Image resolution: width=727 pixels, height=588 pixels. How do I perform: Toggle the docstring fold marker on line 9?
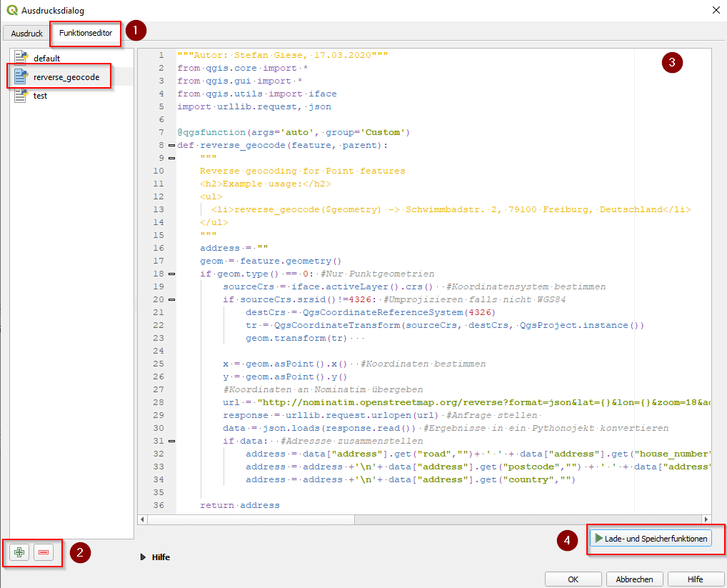point(171,158)
